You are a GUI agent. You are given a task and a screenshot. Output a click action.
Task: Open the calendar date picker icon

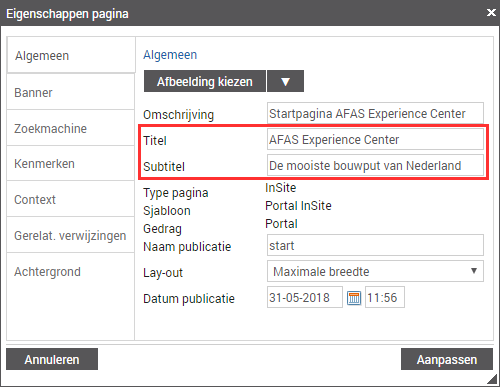[x=354, y=298]
